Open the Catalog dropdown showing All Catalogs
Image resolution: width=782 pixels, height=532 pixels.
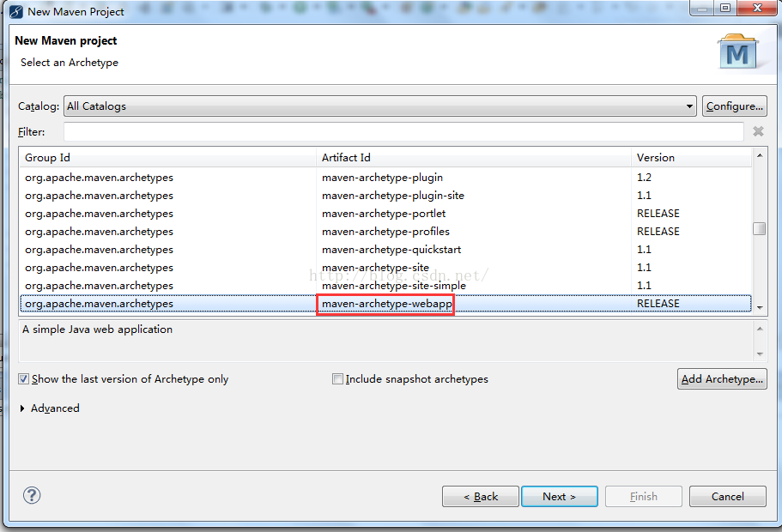pos(380,106)
